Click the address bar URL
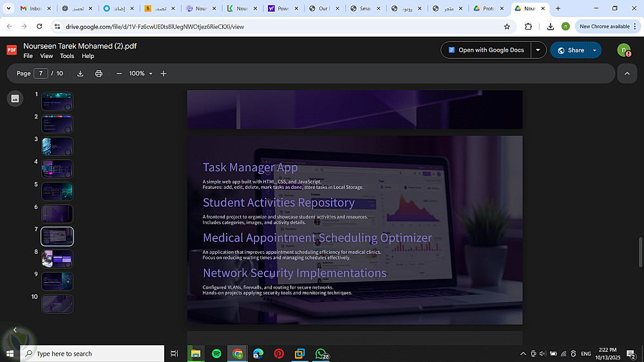 click(155, 26)
